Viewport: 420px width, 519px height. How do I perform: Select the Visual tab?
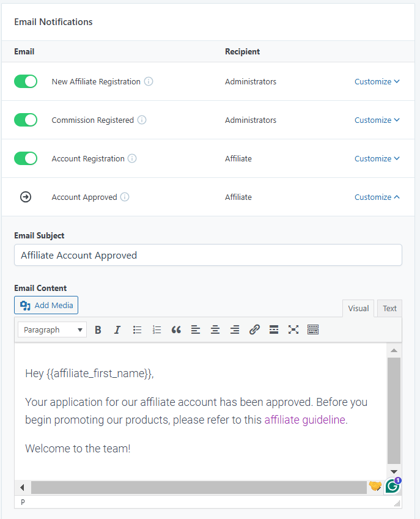[358, 308]
